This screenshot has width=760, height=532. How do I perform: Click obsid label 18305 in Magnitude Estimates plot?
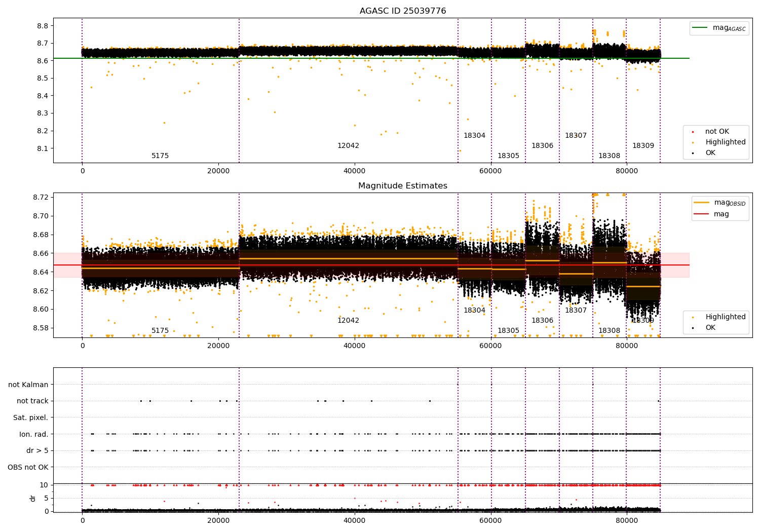point(508,331)
